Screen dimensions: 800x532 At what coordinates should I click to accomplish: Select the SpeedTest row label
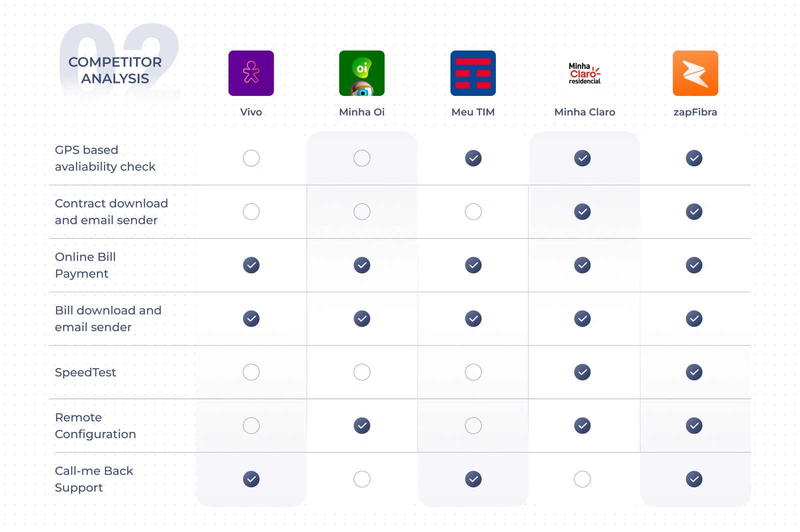(85, 373)
